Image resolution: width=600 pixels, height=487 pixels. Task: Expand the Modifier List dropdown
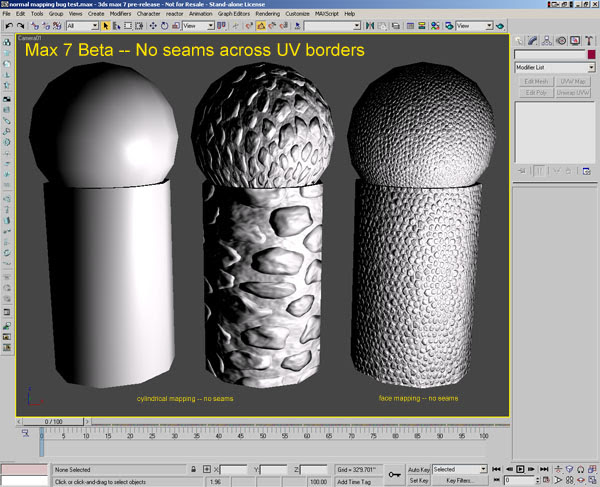[591, 67]
